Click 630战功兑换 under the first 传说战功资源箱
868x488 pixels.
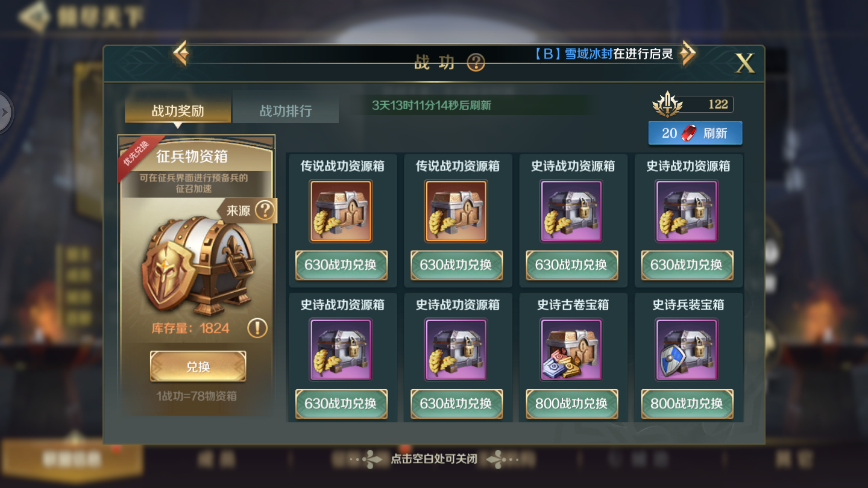click(x=341, y=265)
